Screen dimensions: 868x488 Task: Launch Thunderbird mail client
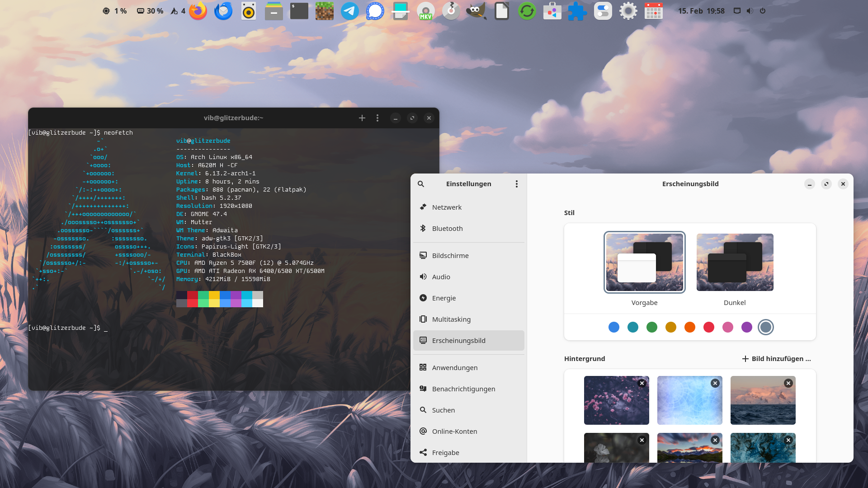[223, 11]
